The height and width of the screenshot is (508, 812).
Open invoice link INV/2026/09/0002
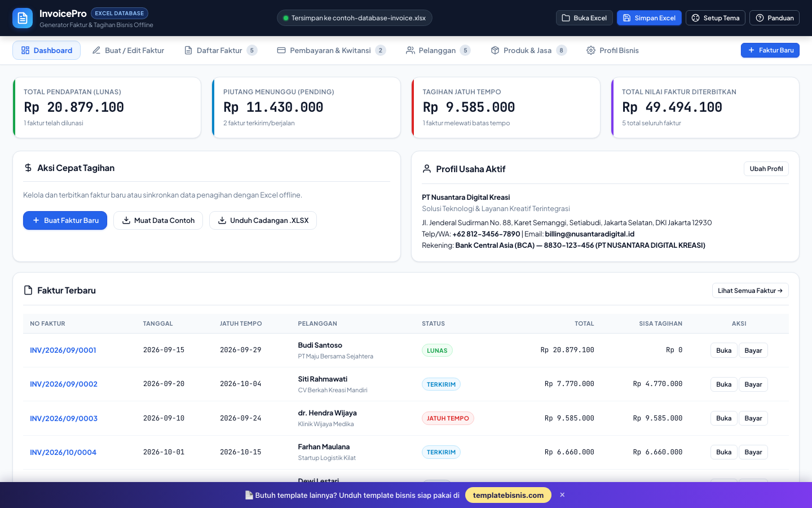(x=64, y=384)
